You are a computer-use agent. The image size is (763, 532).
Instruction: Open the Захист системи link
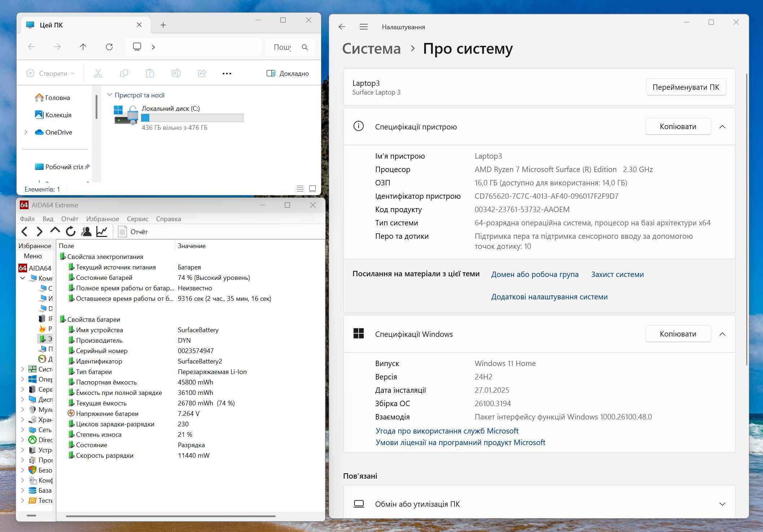click(617, 274)
